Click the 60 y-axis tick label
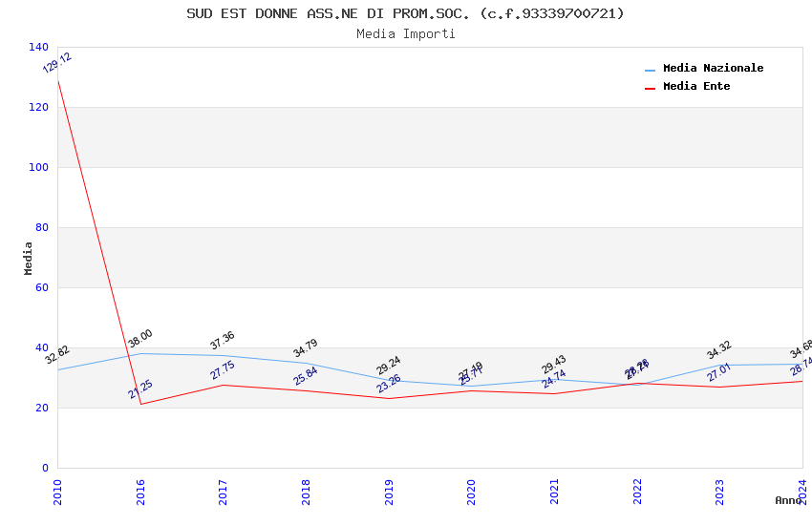The height and width of the screenshot is (525, 812). tap(42, 287)
